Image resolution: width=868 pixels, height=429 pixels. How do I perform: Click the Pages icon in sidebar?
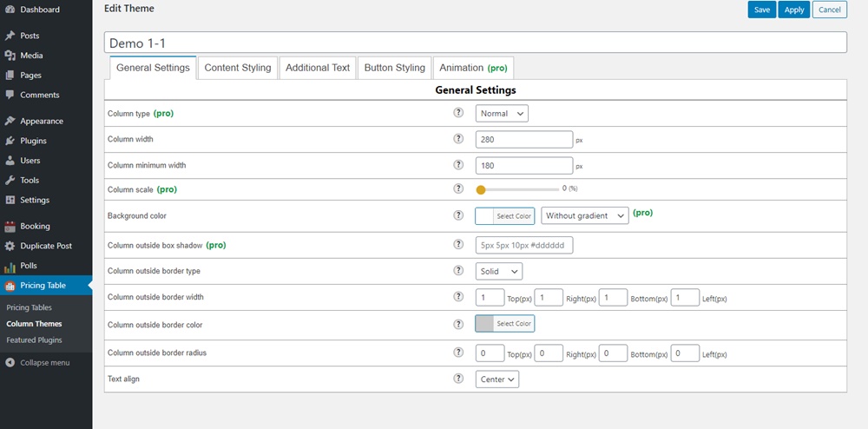click(x=10, y=76)
